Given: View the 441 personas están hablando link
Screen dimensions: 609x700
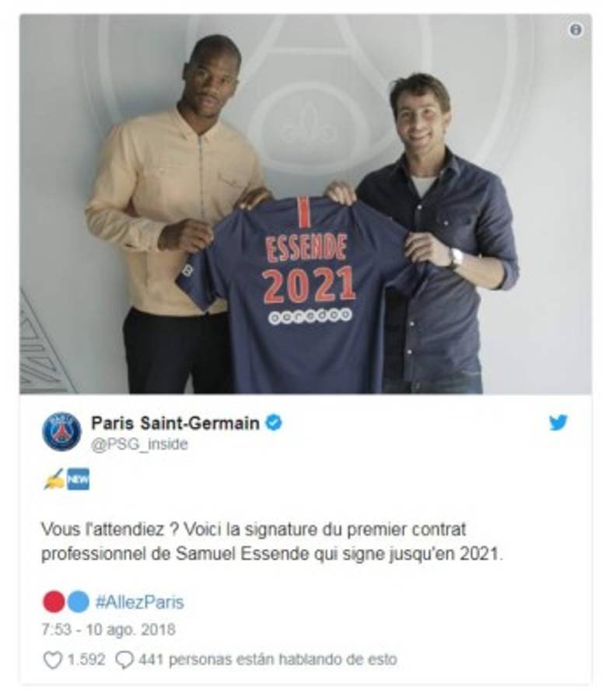Looking at the screenshot, I should click(x=268, y=660).
